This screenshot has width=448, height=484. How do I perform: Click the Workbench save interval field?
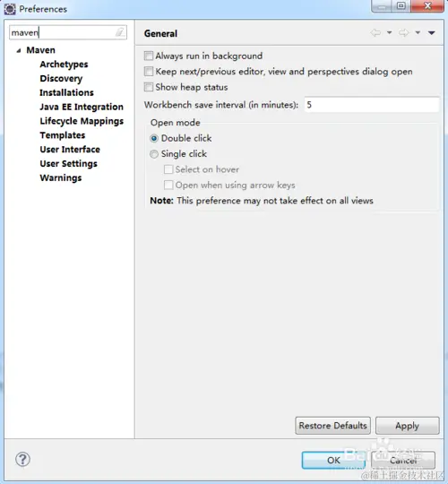(372, 105)
